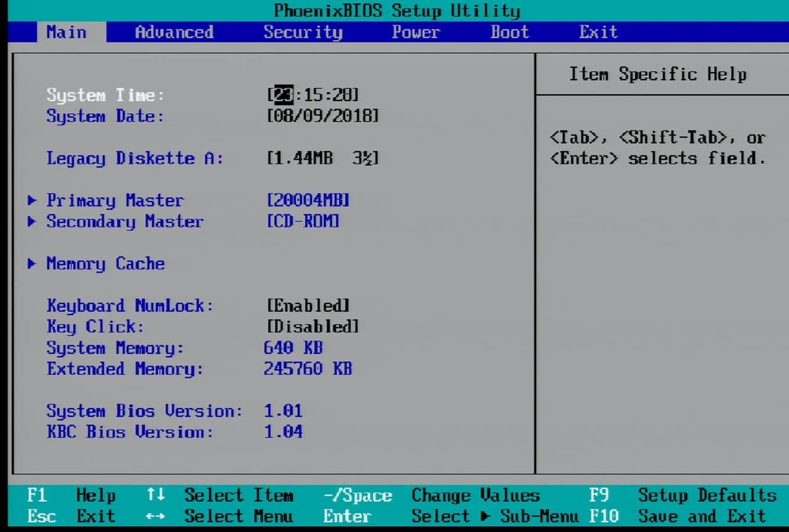
Task: Click the 640 KB system memory value
Action: pos(293,348)
